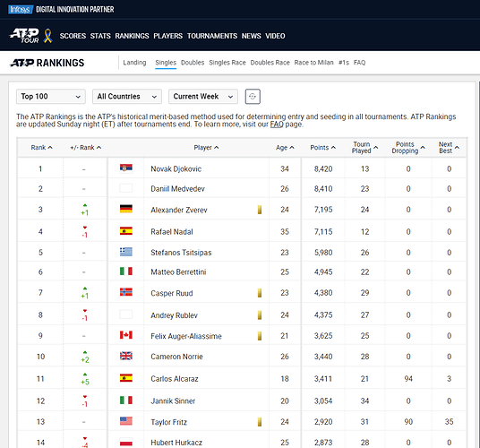The height and width of the screenshot is (448, 480).
Task: Open VIDEO in main navigation
Action: point(275,36)
